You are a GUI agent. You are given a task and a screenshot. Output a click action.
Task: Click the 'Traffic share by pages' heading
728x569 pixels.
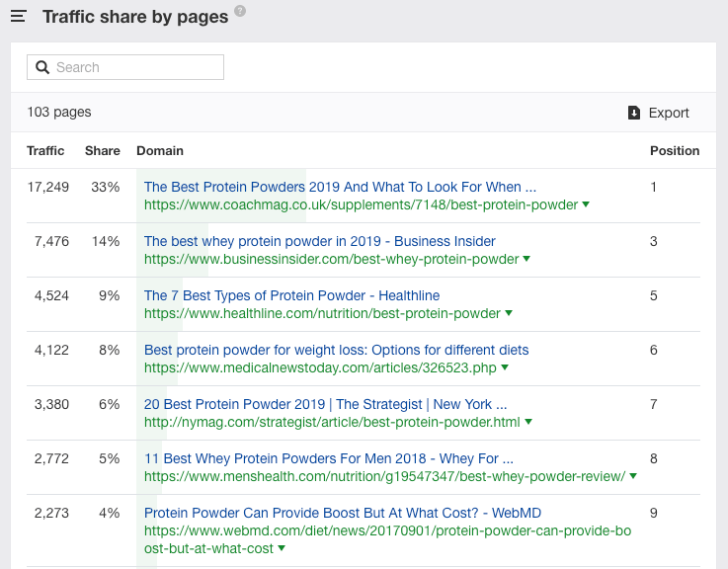(135, 17)
